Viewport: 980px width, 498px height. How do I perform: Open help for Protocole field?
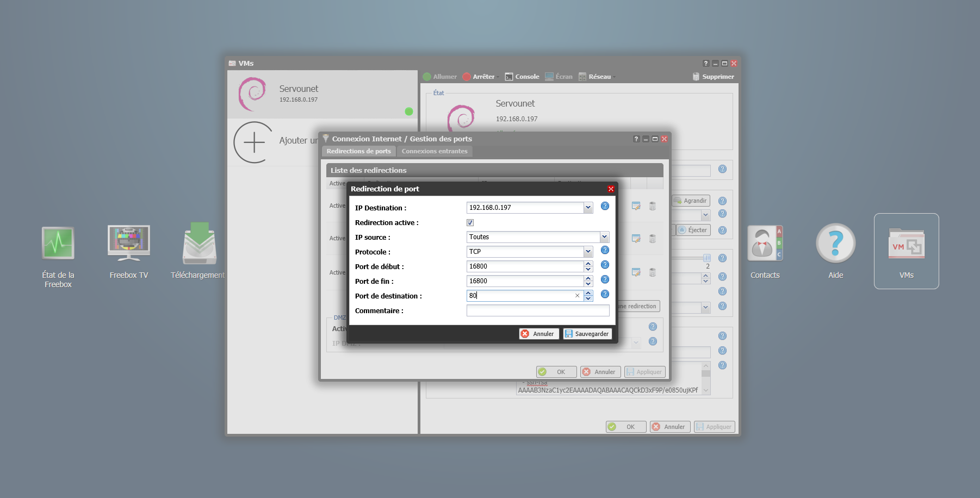[605, 250]
